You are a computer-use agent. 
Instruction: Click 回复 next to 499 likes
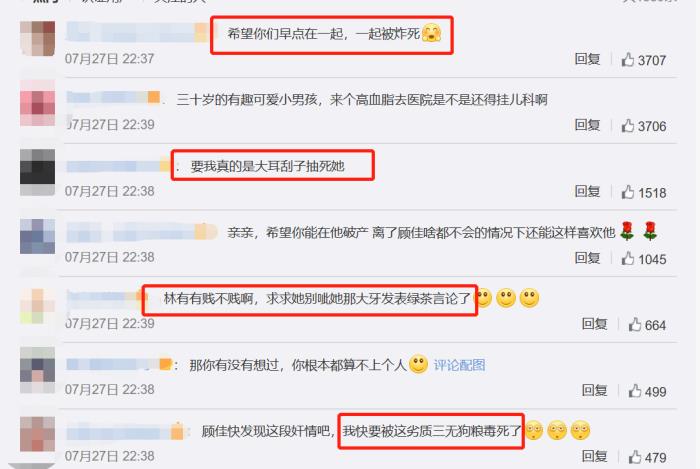[x=594, y=390]
